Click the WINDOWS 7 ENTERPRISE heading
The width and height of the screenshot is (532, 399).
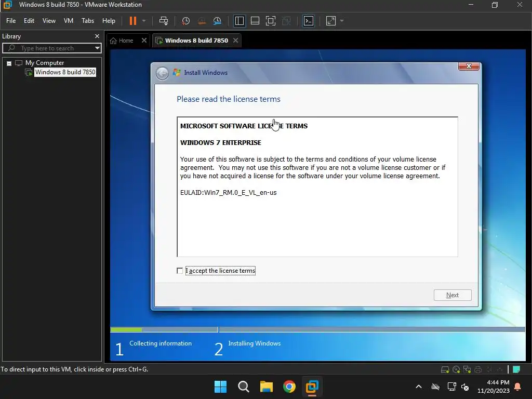220,142
